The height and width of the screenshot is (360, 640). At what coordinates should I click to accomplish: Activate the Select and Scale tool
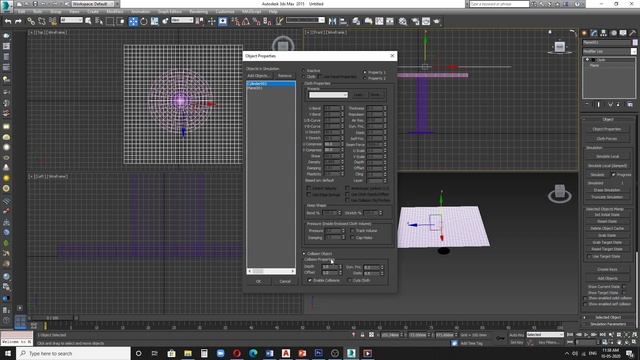point(154,21)
